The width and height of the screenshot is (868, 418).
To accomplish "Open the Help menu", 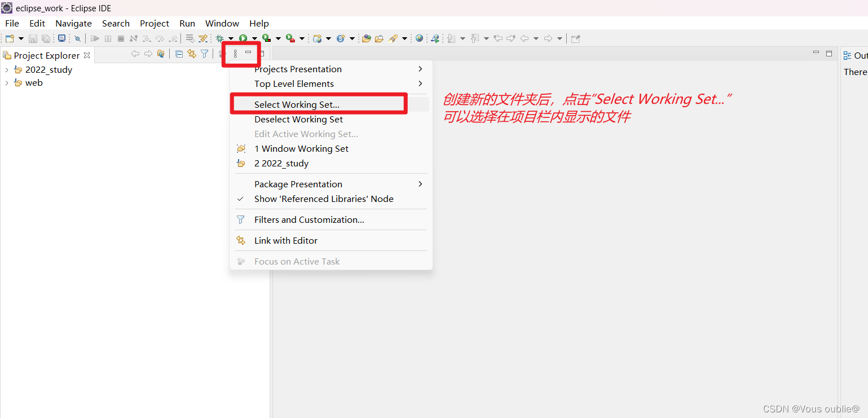I will point(259,23).
